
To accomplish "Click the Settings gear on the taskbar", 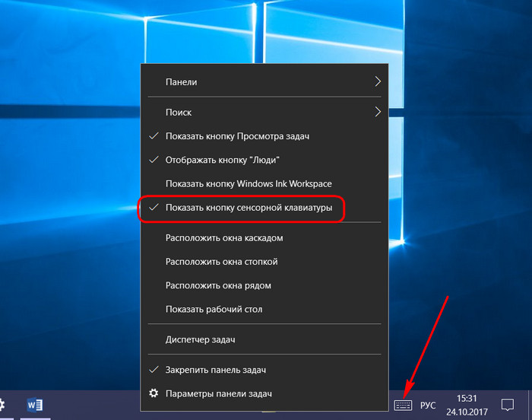I will [x=2, y=405].
